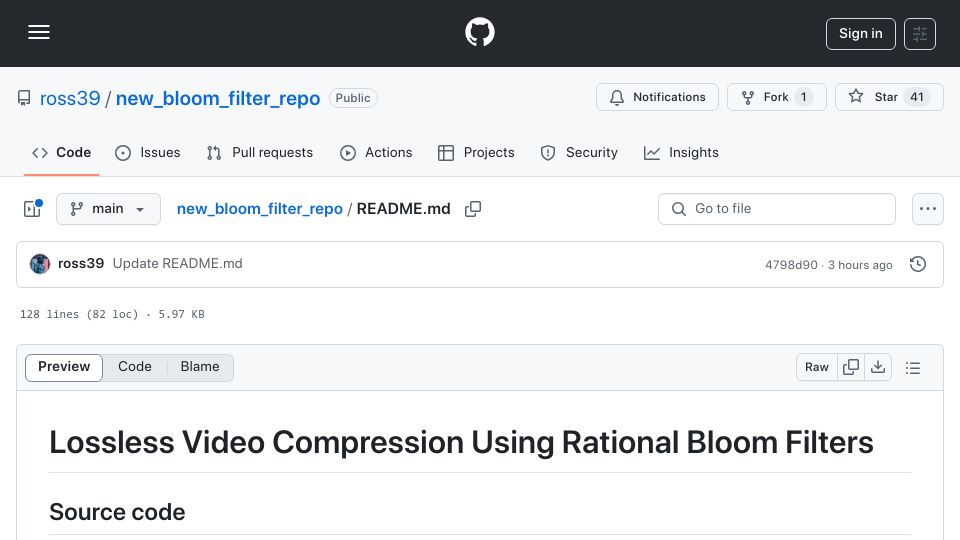Open the more file actions ellipsis menu
This screenshot has width=960, height=540.
point(928,209)
